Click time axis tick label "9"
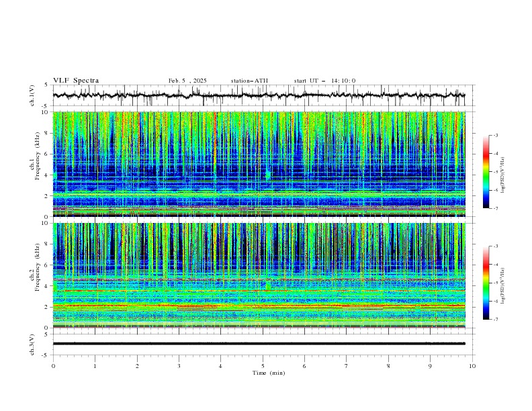Image resolution: width=532 pixels, height=411 pixels. (x=430, y=366)
